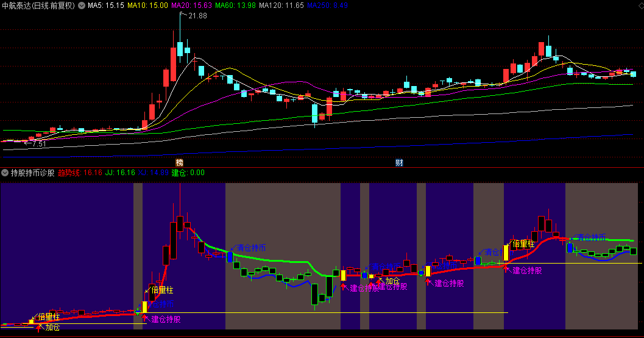Select the MA60: 13.98 moving average label

coord(235,5)
